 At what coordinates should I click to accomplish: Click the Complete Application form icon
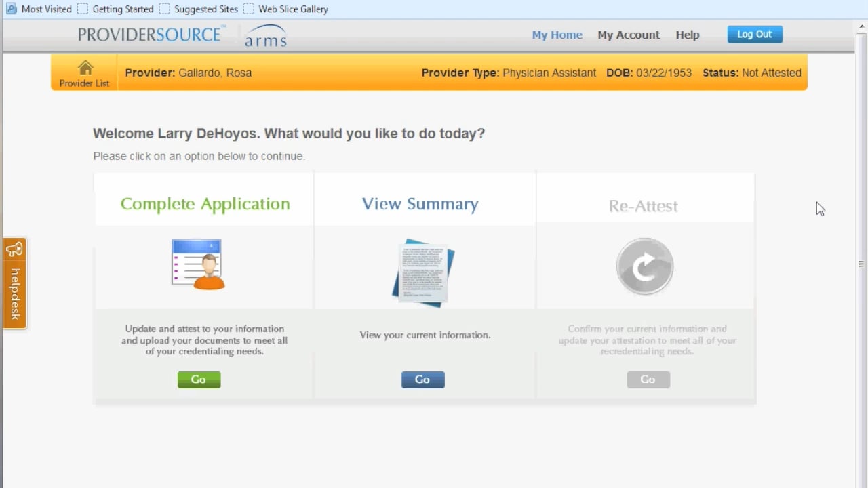tap(198, 264)
